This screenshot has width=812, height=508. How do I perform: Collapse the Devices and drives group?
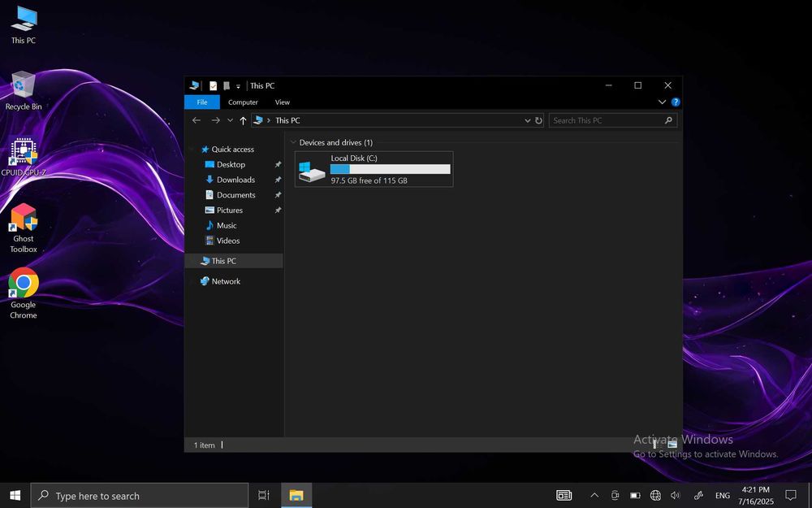tap(293, 142)
